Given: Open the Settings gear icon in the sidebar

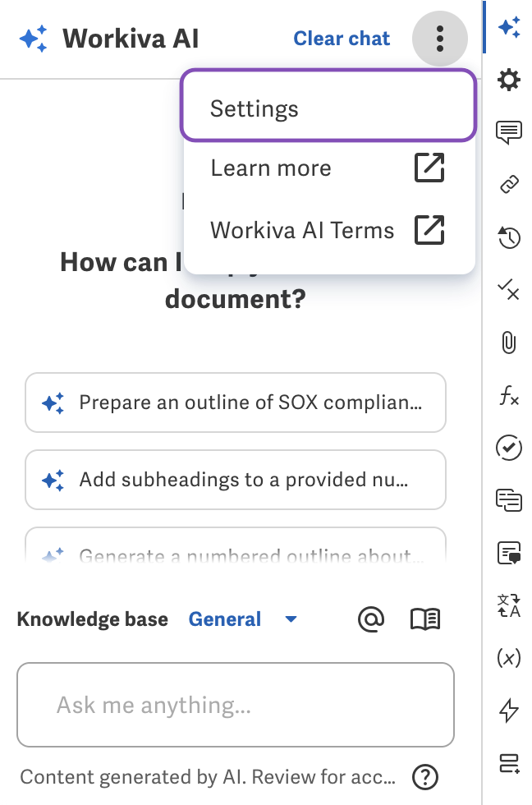Looking at the screenshot, I should click(x=509, y=80).
